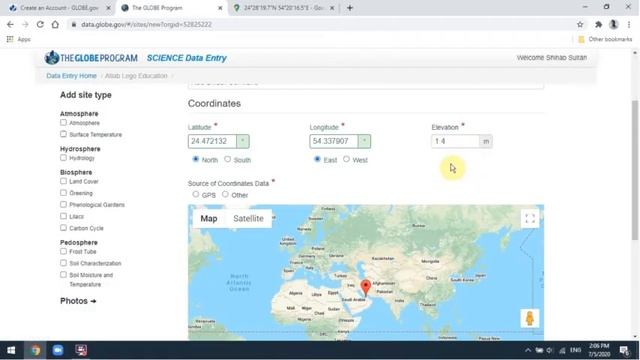This screenshot has width=640, height=360.
Task: Close the Create an Account tab
Action: click(x=108, y=8)
